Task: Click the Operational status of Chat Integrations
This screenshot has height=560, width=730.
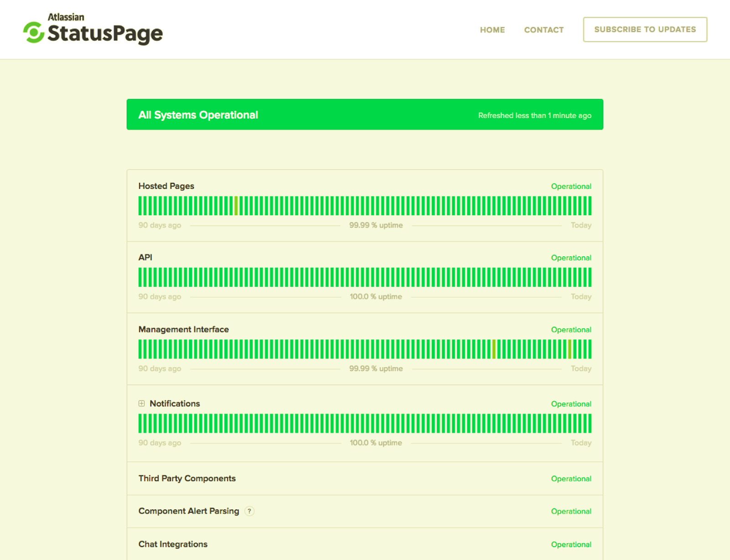Action: click(571, 544)
